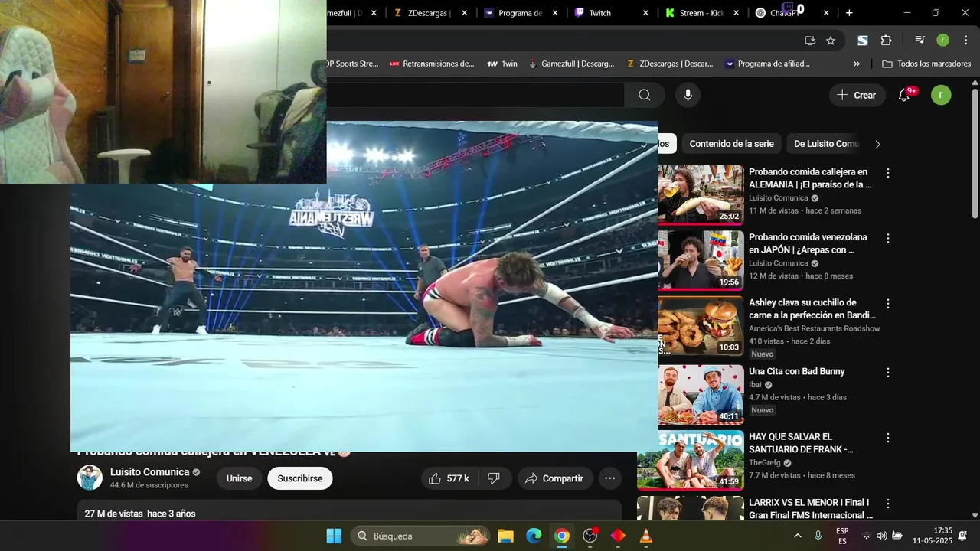Click the S extension icon in toolbar
Viewport: 980px width, 551px height.
pyautogui.click(x=863, y=41)
